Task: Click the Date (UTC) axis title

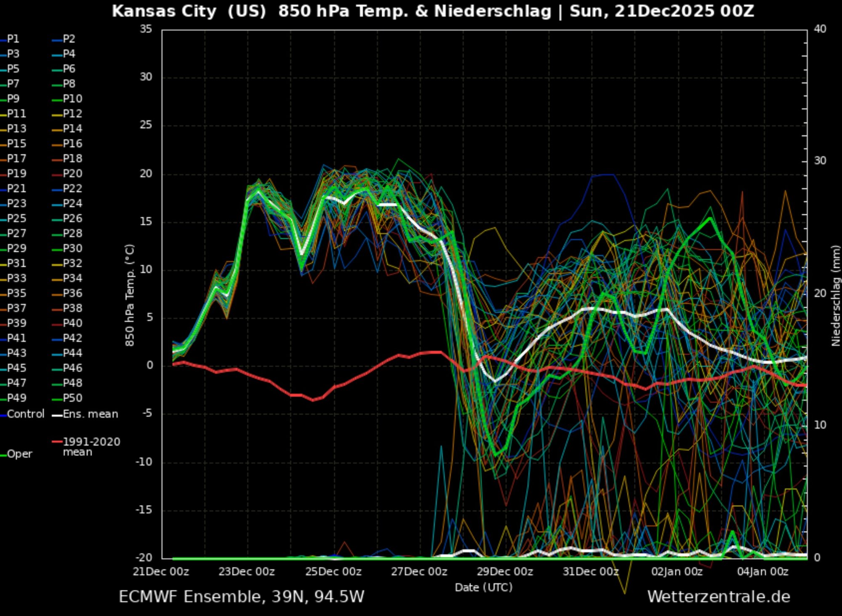Action: pos(483,587)
